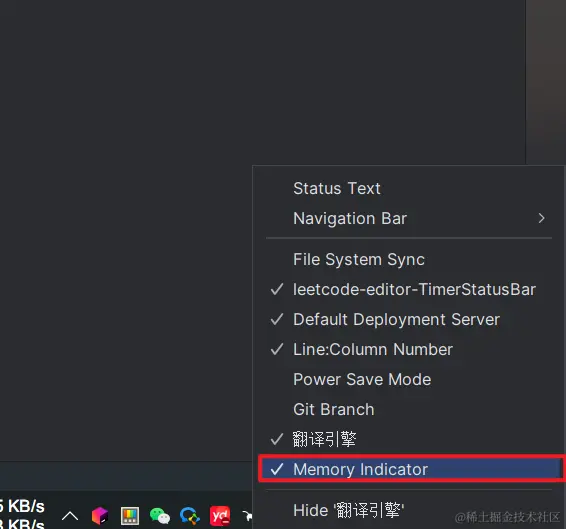Image resolution: width=566 pixels, height=529 pixels.
Task: Open the blue chat tray icon
Action: click(x=190, y=516)
